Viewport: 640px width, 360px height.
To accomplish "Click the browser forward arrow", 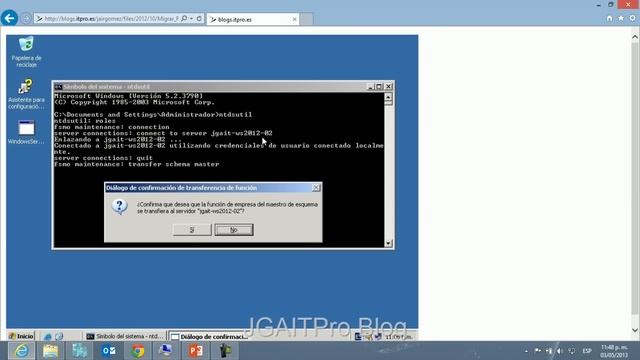I will click(x=26, y=19).
